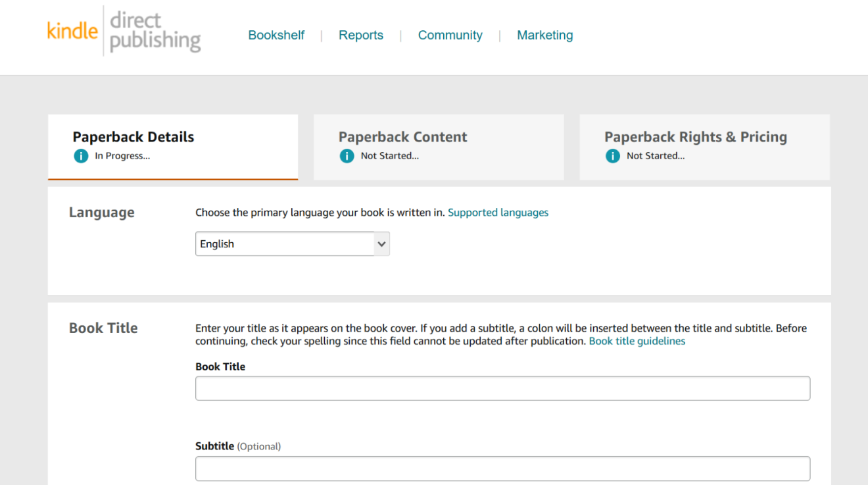Viewport: 868px width, 485px height.
Task: Click info icon under Paperback Rights & Pricing
Action: (x=612, y=156)
